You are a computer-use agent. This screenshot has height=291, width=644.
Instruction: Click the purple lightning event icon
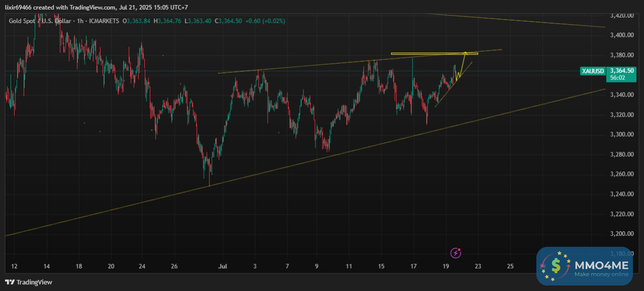pyautogui.click(x=456, y=253)
